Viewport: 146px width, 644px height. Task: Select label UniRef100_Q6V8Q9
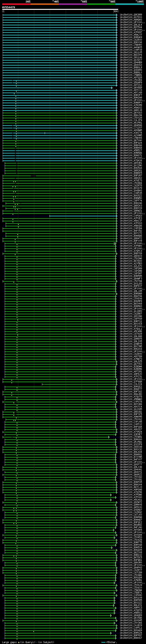131,87
